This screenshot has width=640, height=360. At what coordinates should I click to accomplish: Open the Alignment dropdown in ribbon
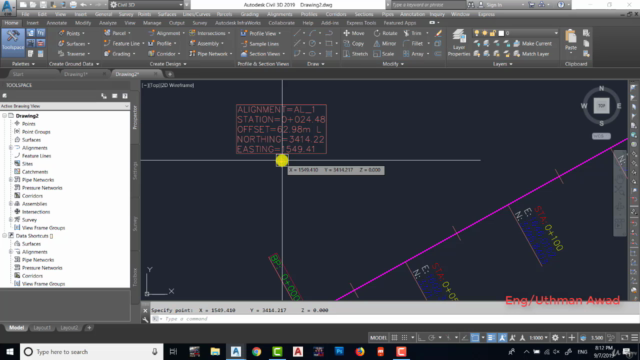click(x=167, y=33)
